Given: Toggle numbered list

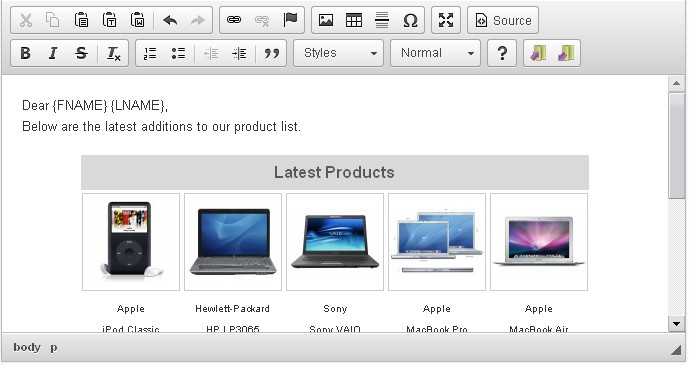Looking at the screenshot, I should click(150, 53).
